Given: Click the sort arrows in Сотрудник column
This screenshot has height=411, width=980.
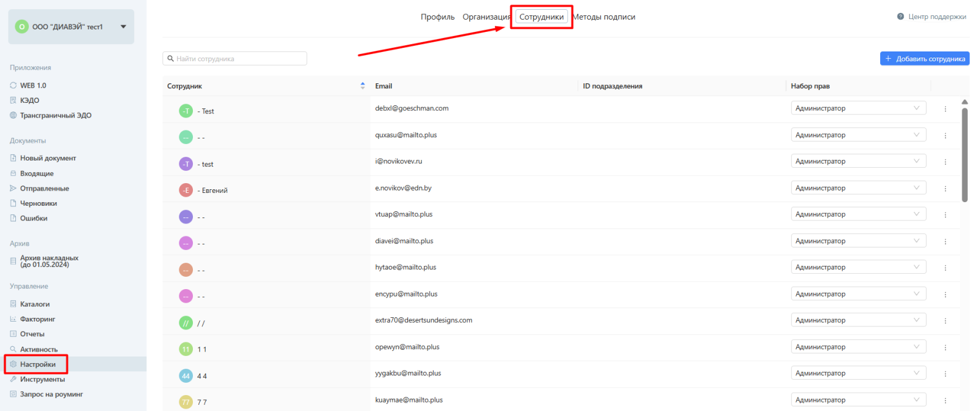Looking at the screenshot, I should 363,86.
